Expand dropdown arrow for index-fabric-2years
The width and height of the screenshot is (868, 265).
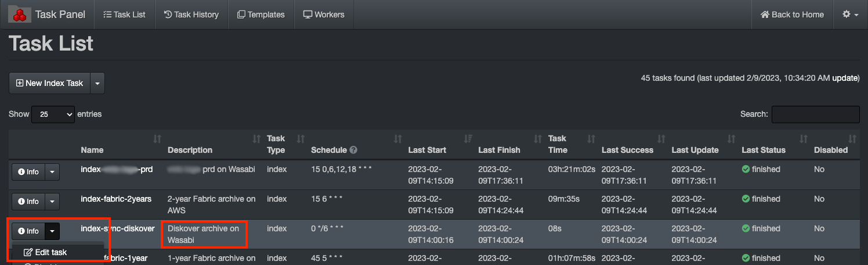pos(52,202)
